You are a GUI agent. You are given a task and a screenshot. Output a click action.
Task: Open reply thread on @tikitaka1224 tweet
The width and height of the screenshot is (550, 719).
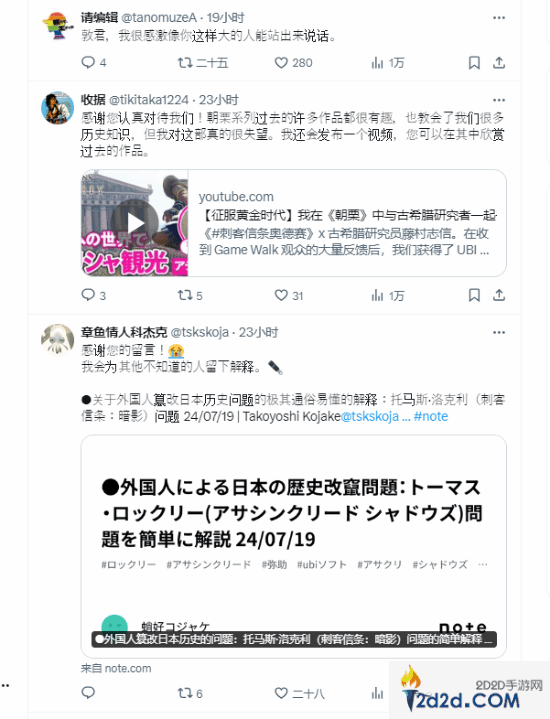[88, 295]
